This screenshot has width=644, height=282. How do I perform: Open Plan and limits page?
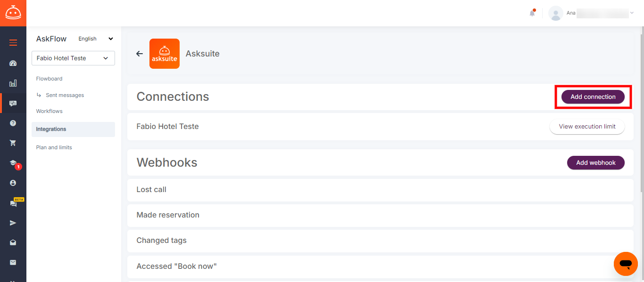pyautogui.click(x=54, y=147)
